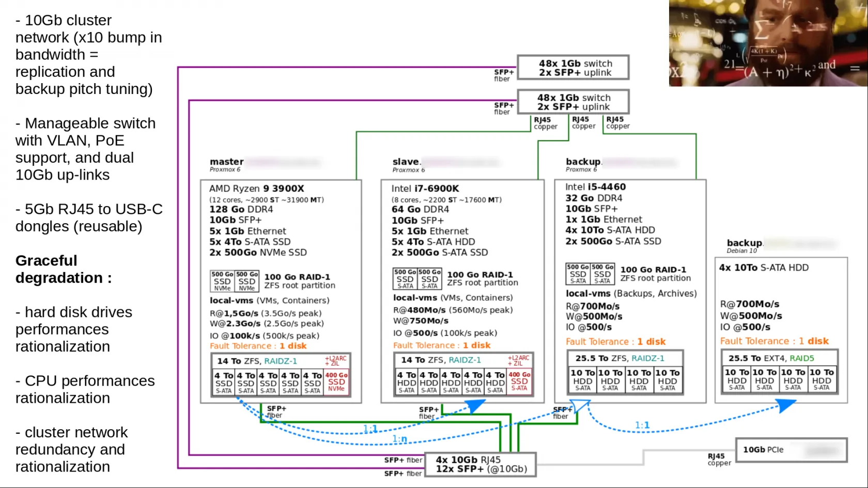Select the 25.5 To EXT4, RAID5 header
This screenshot has width=868, height=488.
pyautogui.click(x=779, y=358)
